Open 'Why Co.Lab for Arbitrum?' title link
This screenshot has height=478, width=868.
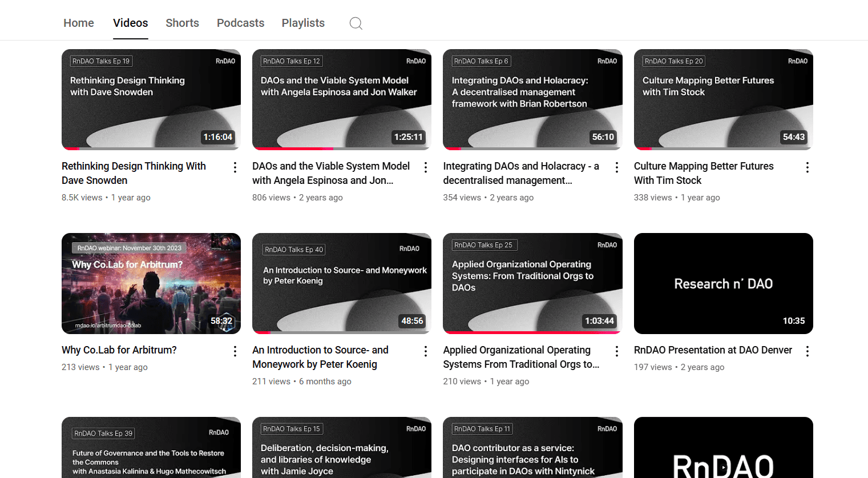pyautogui.click(x=119, y=350)
